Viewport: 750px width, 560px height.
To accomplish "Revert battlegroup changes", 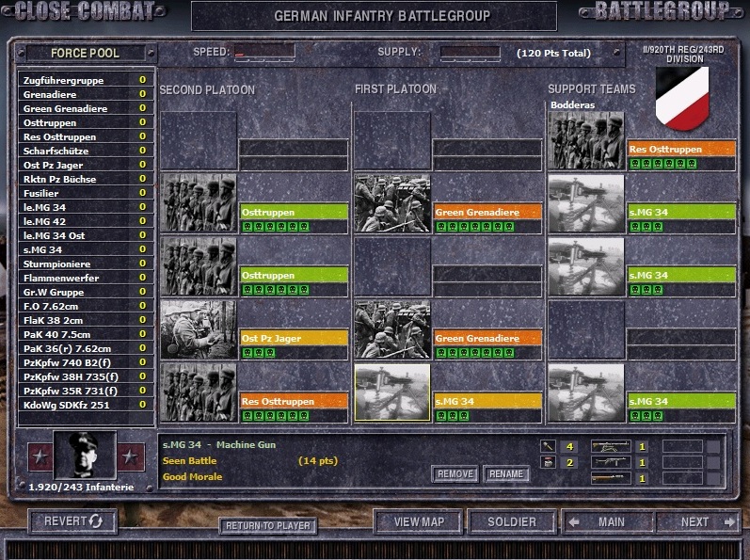I will [x=72, y=520].
